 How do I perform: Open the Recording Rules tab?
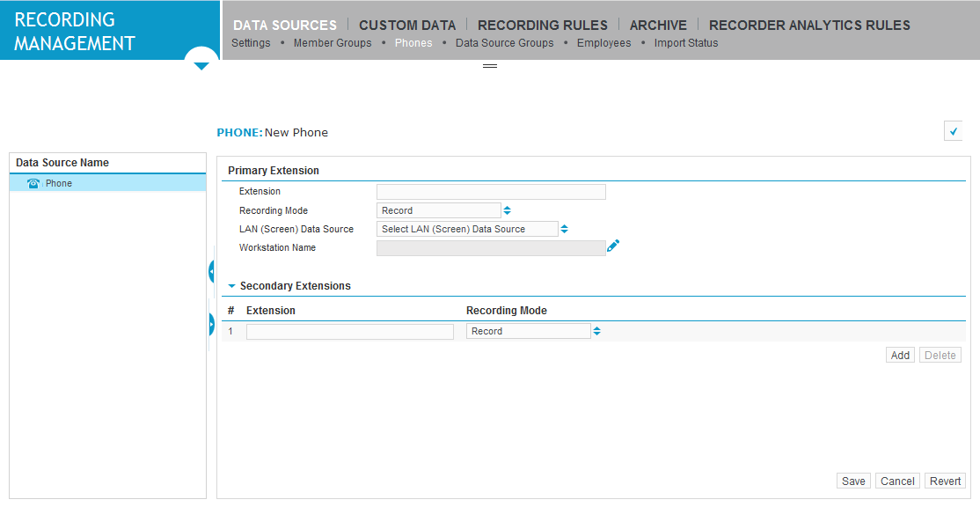point(542,25)
